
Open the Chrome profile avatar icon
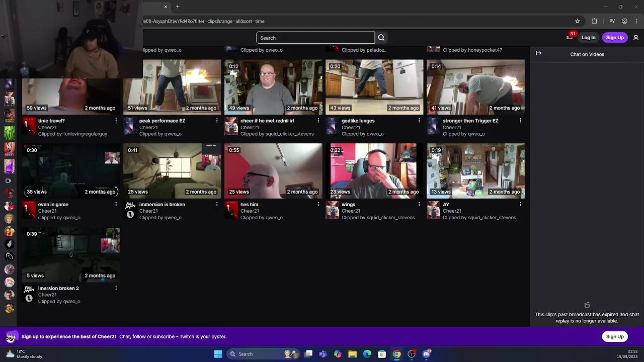(624, 21)
